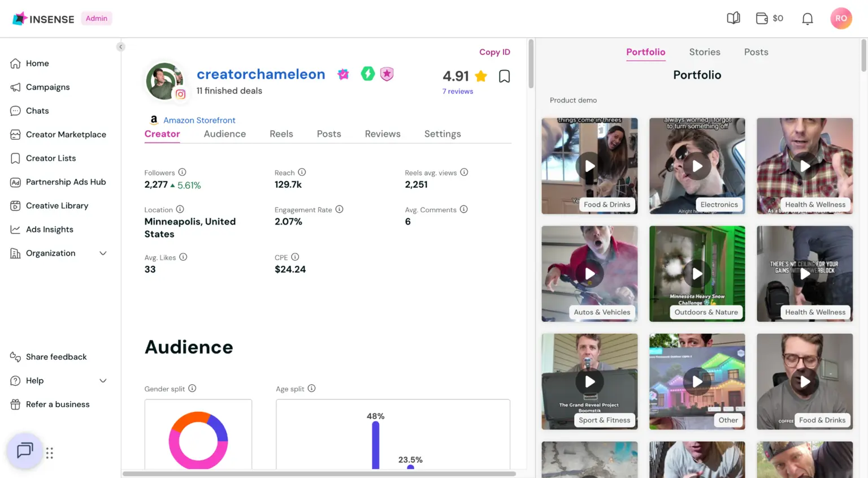Play the Outdoors & Nature video
The height and width of the screenshot is (478, 868).
click(x=697, y=274)
